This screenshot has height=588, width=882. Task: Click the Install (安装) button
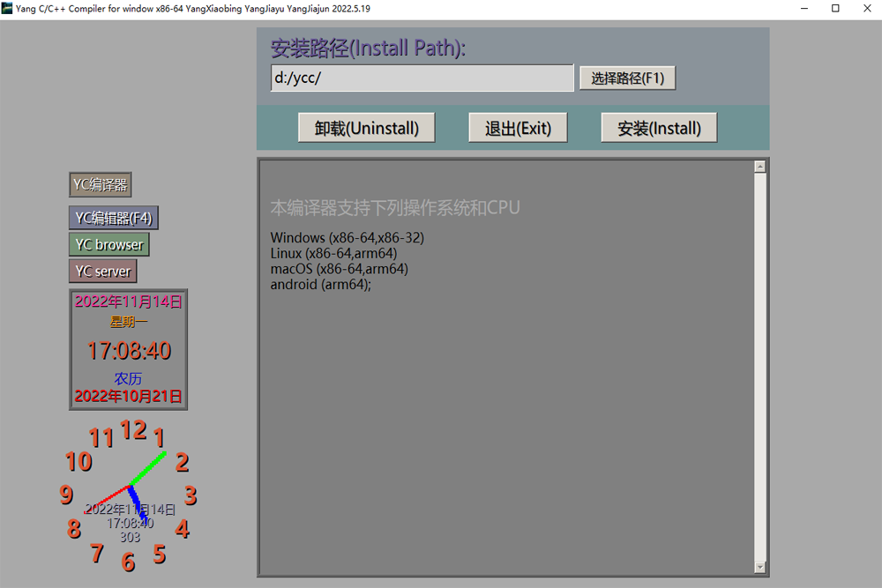coord(659,128)
